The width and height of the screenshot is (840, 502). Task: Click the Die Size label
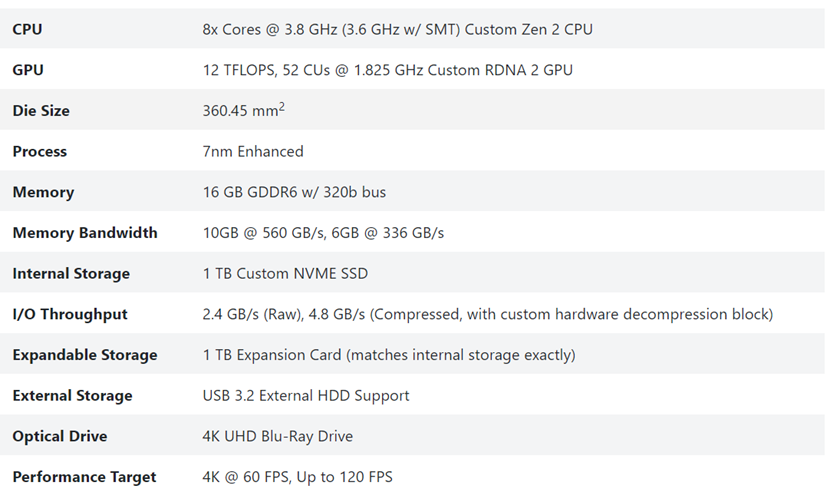[41, 111]
